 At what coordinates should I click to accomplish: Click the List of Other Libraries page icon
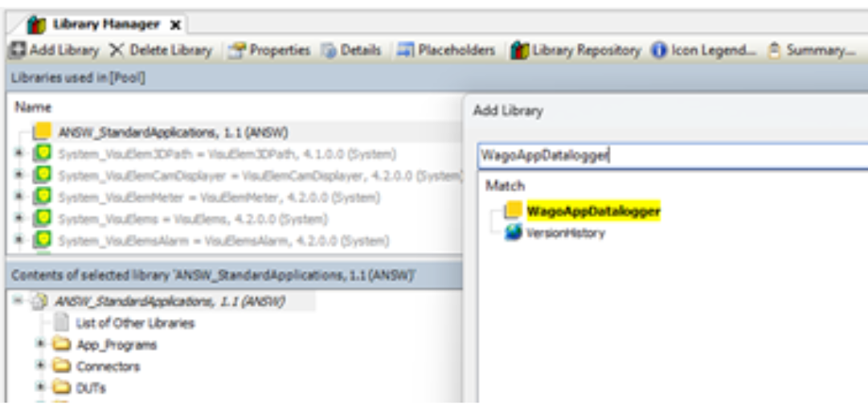[62, 322]
